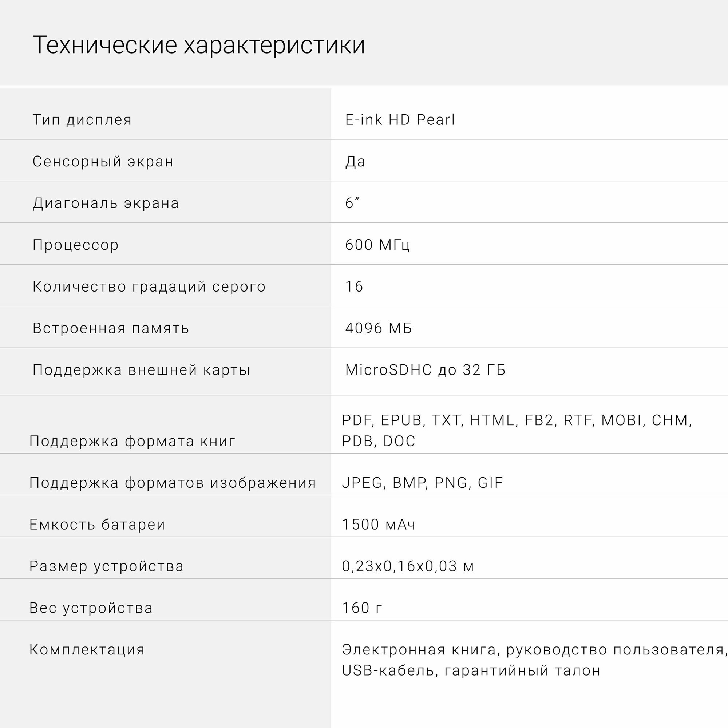Screen dimensions: 728x728
Task: Click the E-ink HD Pearl value
Action: [400, 120]
